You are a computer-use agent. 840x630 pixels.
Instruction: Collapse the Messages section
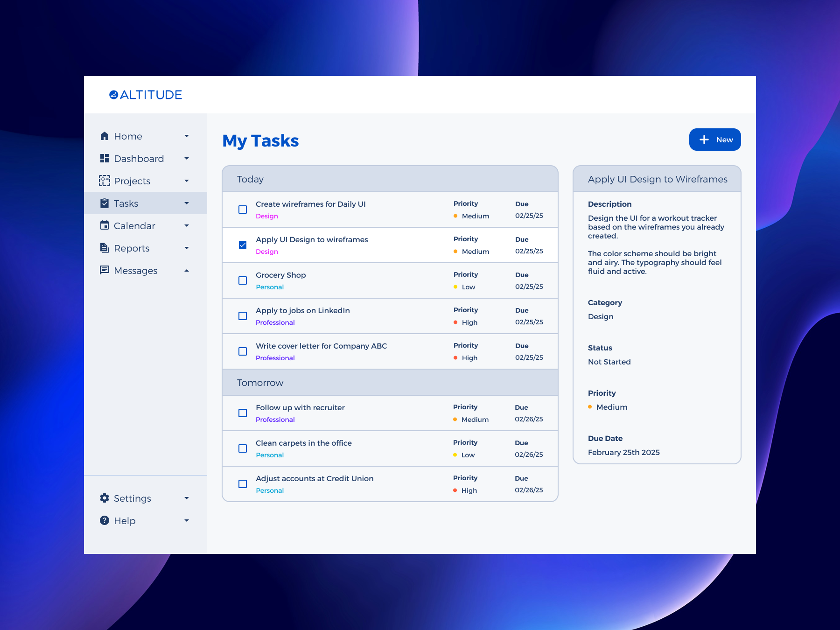[x=187, y=270]
